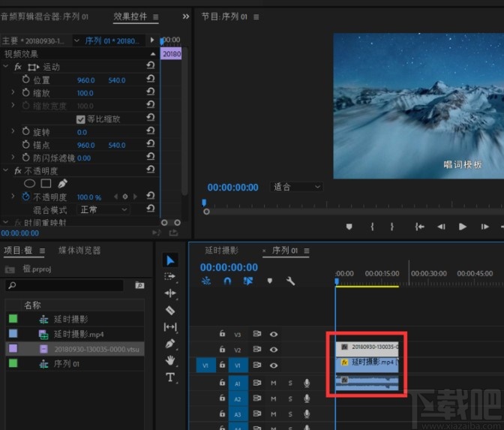Viewport: 504px width, 430px height.
Task: Toggle sync lock for track V2
Action: [256, 349]
